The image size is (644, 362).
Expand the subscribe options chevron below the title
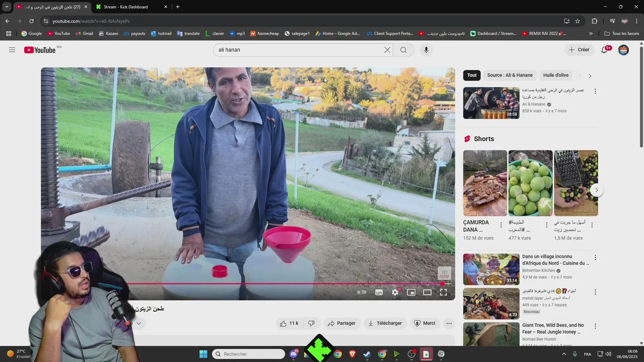pyautogui.click(x=138, y=323)
